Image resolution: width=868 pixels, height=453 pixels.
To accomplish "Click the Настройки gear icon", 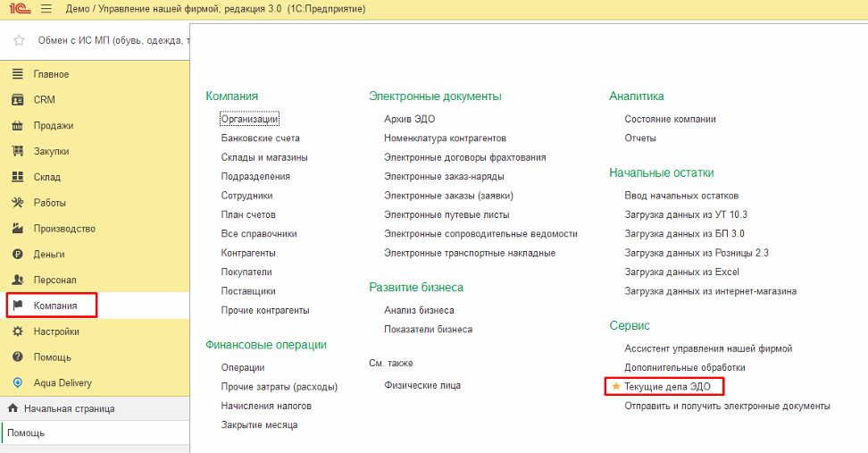I will 18,331.
